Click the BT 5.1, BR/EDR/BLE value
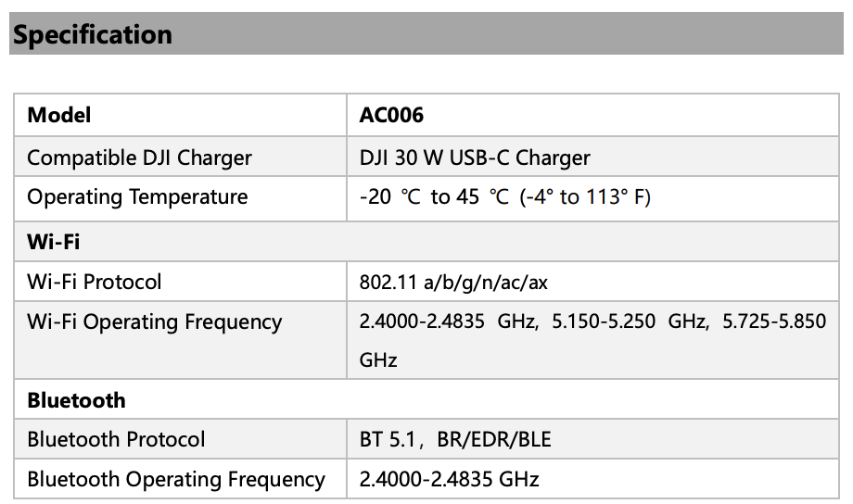853x504 pixels. tap(455, 439)
